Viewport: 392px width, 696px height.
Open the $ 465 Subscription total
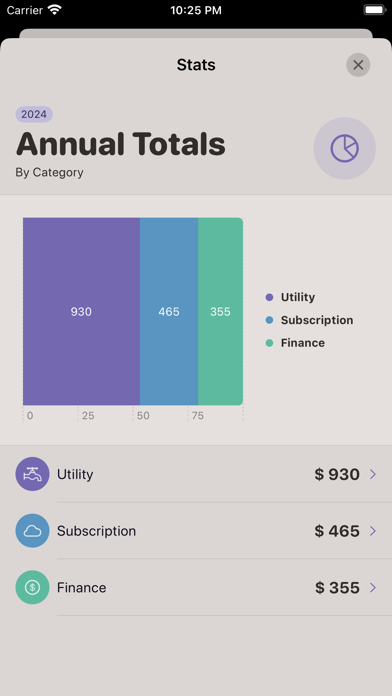tap(337, 531)
